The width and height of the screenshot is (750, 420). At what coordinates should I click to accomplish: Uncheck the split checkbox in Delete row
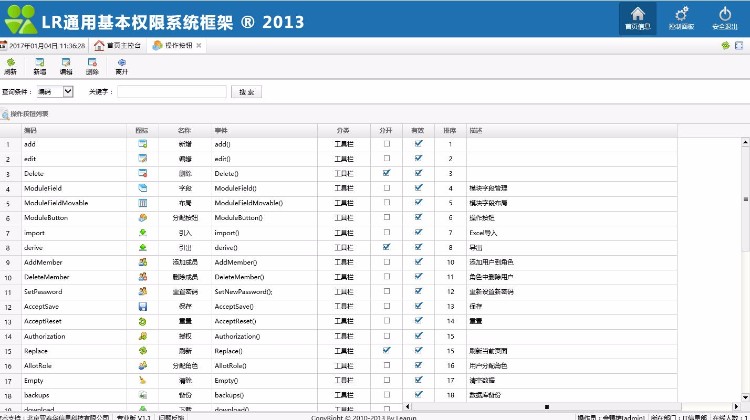click(386, 173)
